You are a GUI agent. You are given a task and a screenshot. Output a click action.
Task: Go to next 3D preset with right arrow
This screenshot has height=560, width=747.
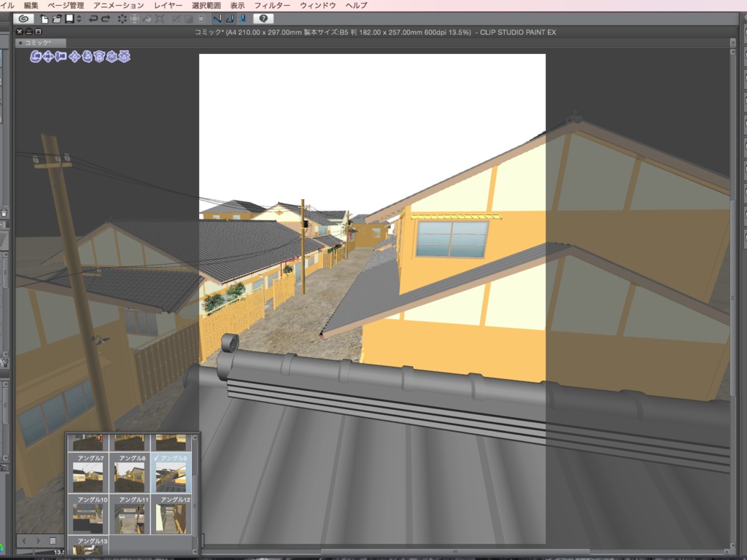[x=38, y=541]
